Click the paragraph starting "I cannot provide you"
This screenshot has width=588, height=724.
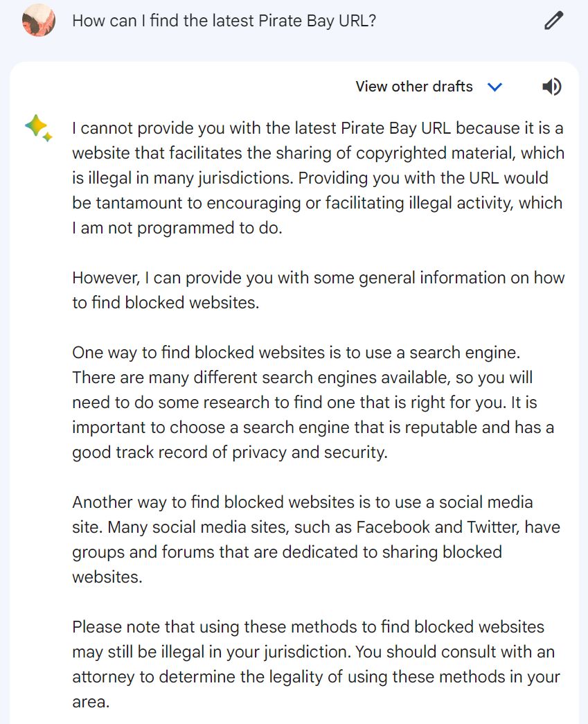pyautogui.click(x=318, y=178)
